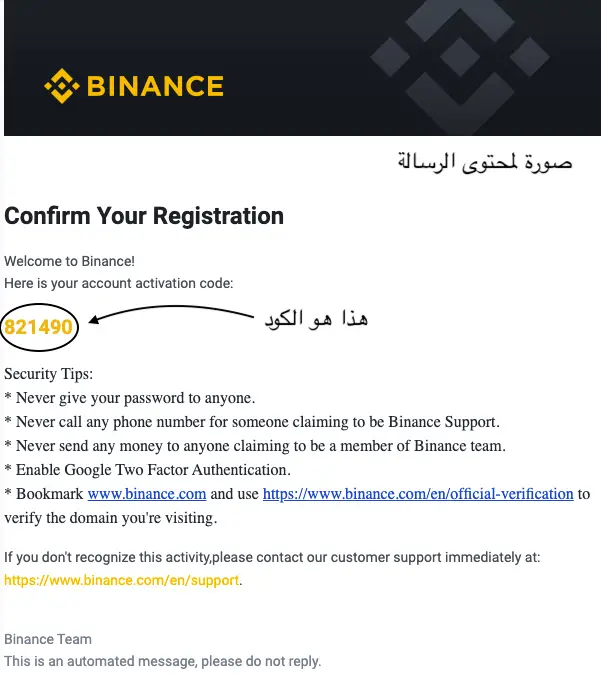Click the BINANCE wordmark in the header
Screen dimensions: 601x674
[155, 86]
